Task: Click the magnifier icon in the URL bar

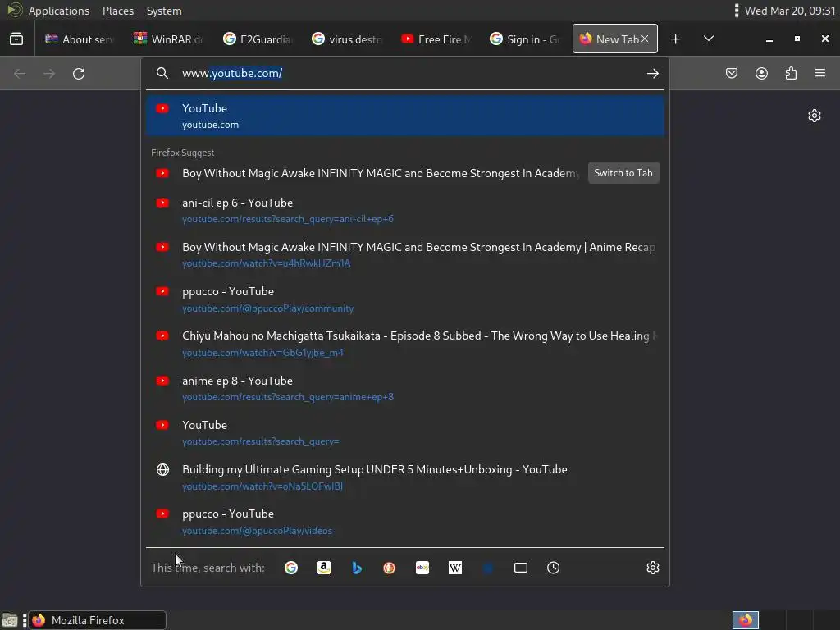Action: click(162, 73)
